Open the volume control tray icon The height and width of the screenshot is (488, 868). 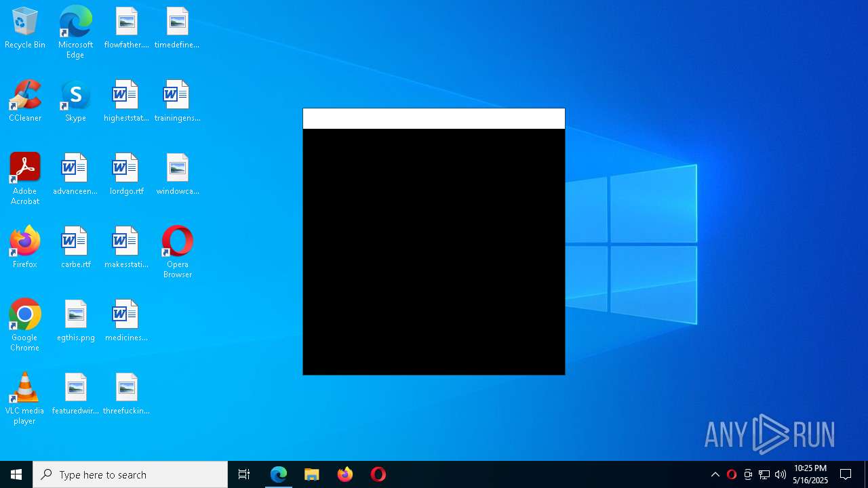click(781, 474)
